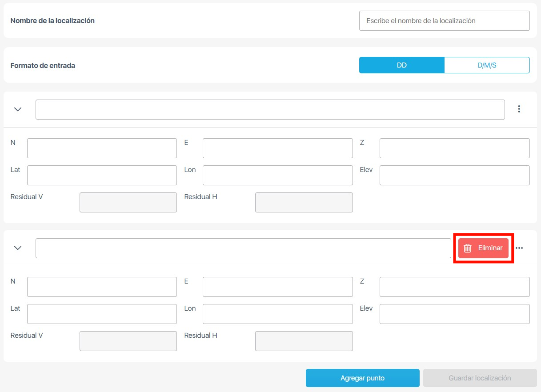Click the Z field of first point
This screenshot has height=392, width=541.
click(454, 148)
